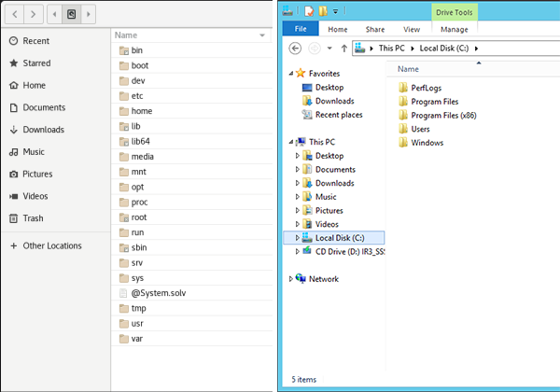The width and height of the screenshot is (560, 392).
Task: Switch to the View ribbon tab
Action: (x=412, y=30)
